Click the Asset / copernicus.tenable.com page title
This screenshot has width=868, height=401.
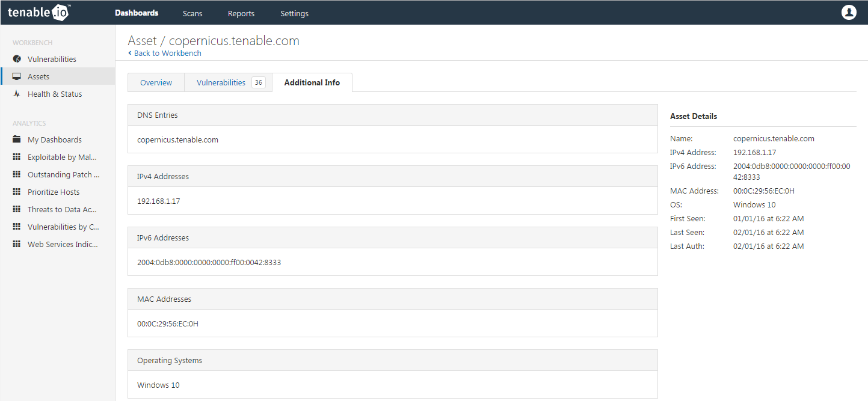click(x=214, y=40)
